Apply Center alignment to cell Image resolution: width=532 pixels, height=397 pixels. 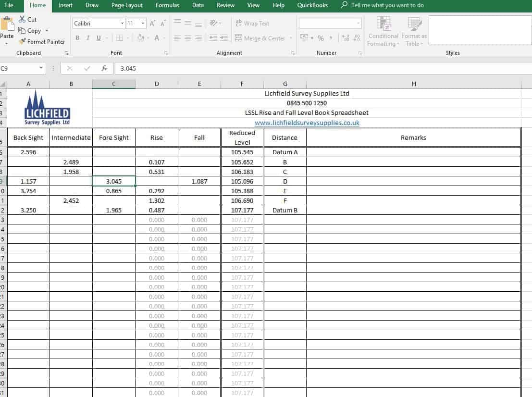pos(187,37)
